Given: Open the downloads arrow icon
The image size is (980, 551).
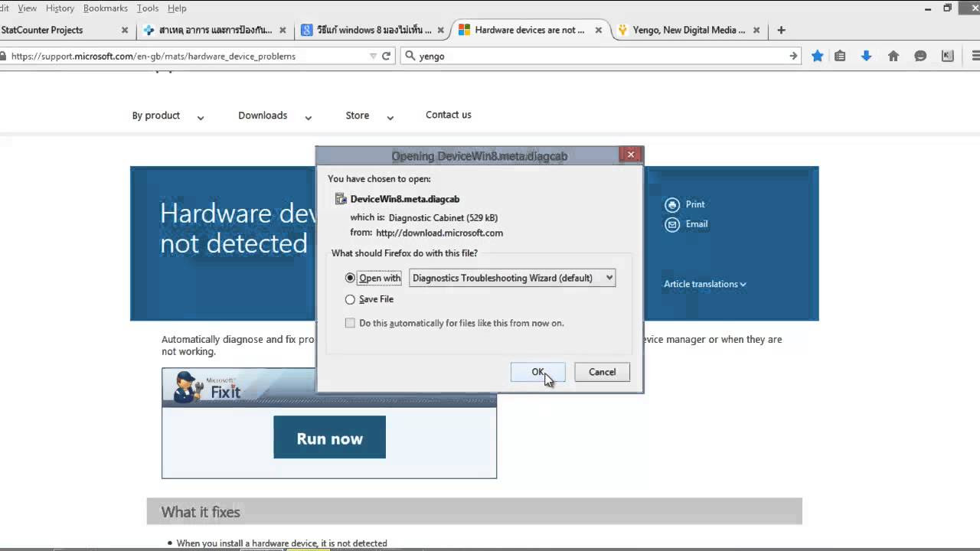Looking at the screenshot, I should coord(866,56).
